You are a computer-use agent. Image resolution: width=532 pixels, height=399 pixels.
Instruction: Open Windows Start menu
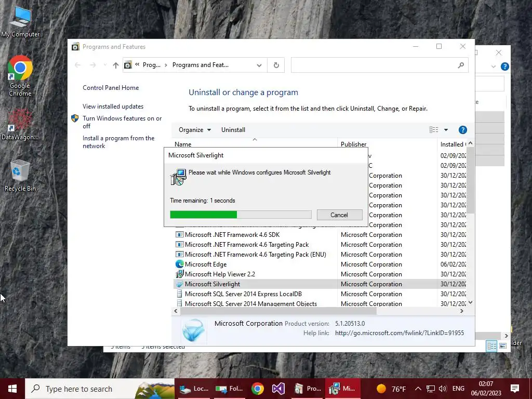click(x=12, y=389)
